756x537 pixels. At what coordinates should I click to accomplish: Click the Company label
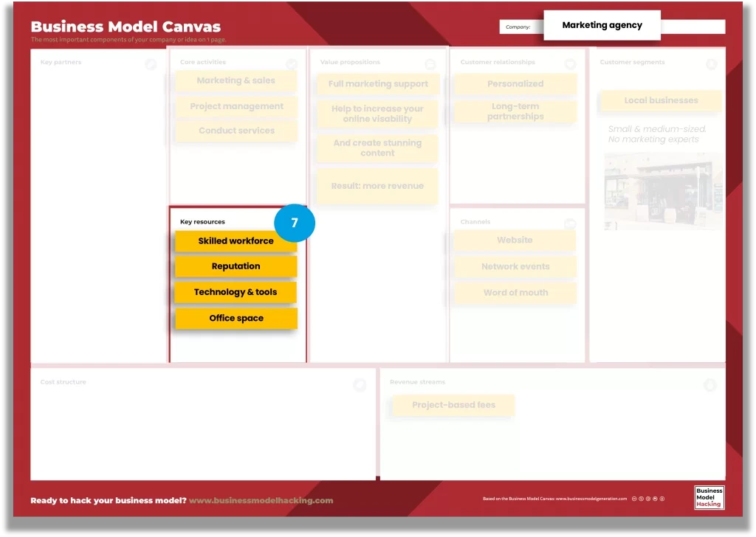click(x=518, y=27)
